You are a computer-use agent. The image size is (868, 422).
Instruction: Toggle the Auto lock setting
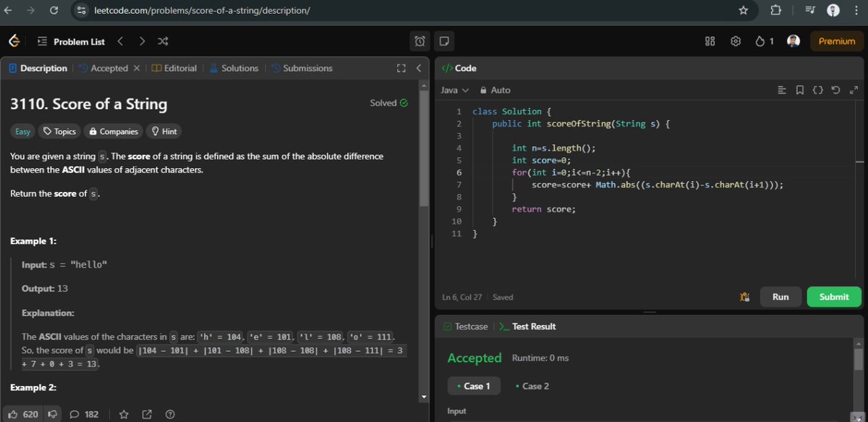[x=495, y=90]
